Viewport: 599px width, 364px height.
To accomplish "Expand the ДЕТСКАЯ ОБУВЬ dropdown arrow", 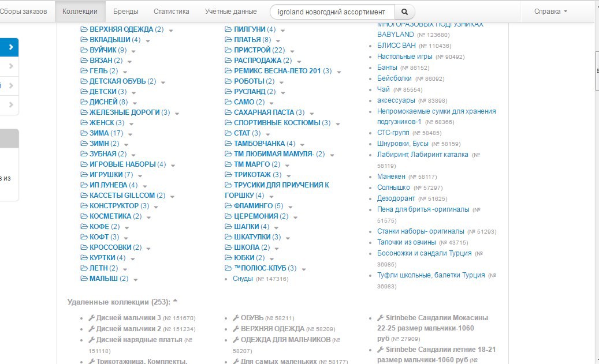I will (x=163, y=82).
